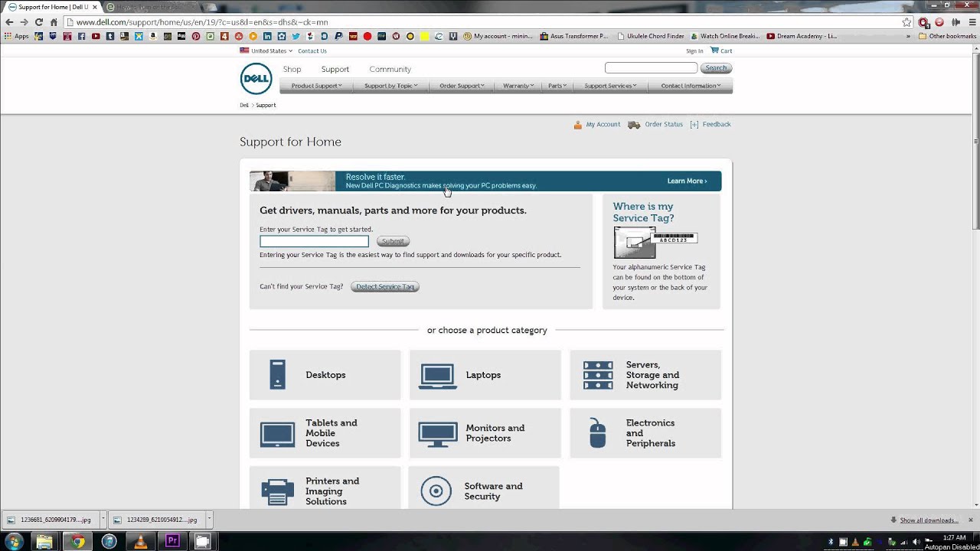Click the Dell logo
Viewport: 980px width, 551px height.
click(256, 79)
